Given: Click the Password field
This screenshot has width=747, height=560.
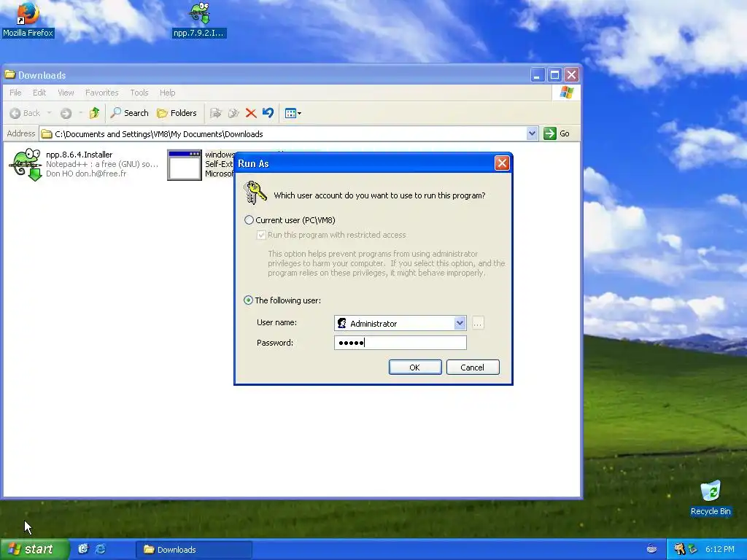Looking at the screenshot, I should (x=400, y=343).
